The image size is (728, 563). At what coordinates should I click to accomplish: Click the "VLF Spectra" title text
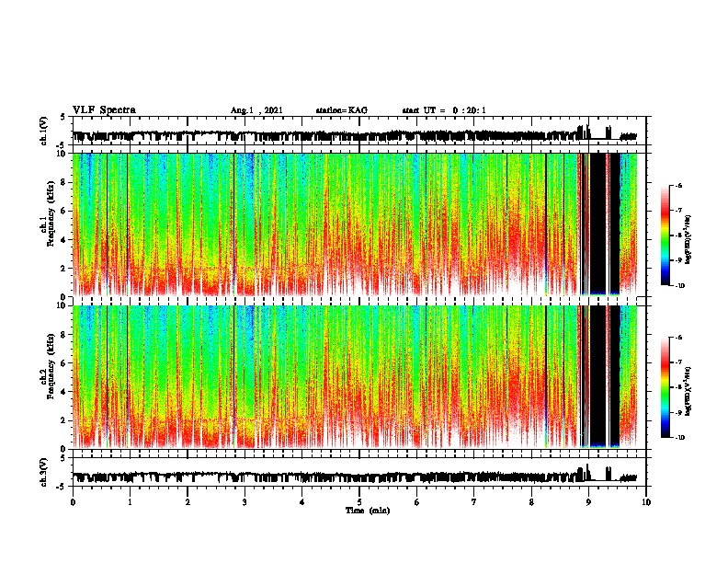tap(104, 110)
